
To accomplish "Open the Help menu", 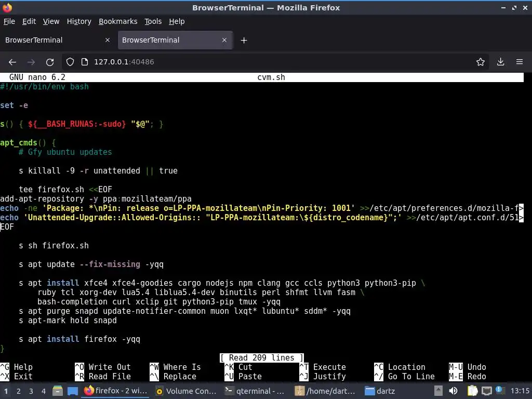I will [177, 21].
